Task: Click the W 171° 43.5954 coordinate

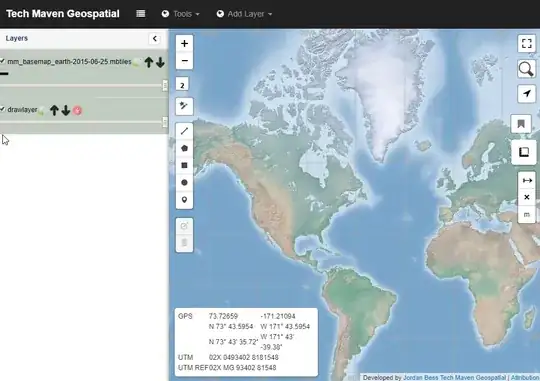Action: coord(285,326)
